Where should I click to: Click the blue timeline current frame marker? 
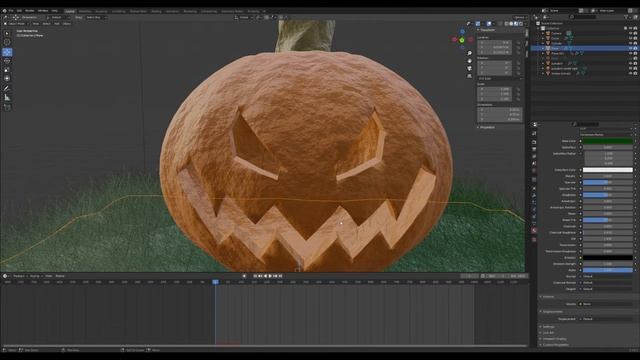click(x=215, y=282)
